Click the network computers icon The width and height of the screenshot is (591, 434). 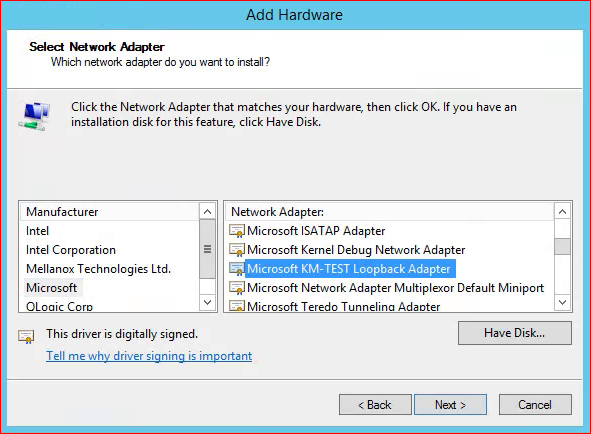pos(34,116)
